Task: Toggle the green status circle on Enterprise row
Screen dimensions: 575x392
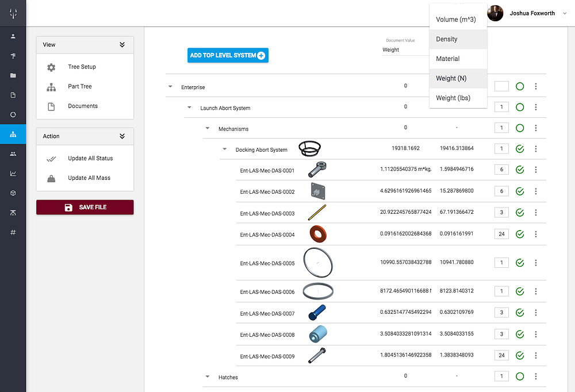Action: click(520, 86)
